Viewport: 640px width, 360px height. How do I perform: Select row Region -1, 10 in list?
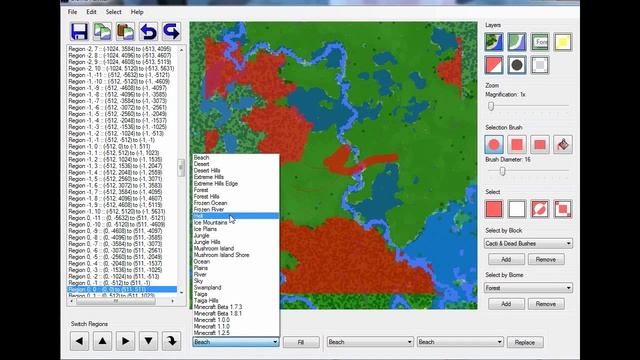click(x=122, y=211)
